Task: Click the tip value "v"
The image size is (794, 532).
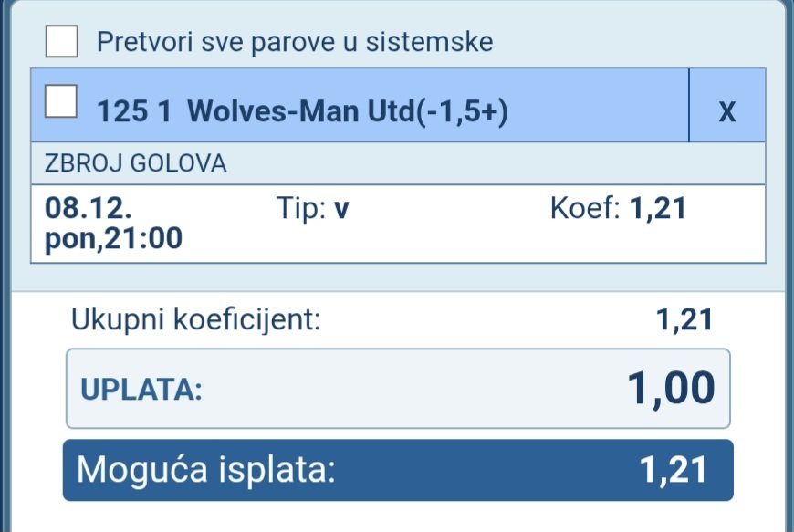Action: [342, 210]
